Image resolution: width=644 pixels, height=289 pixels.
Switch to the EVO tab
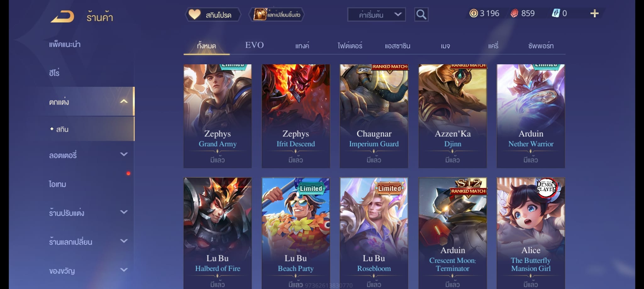254,45
